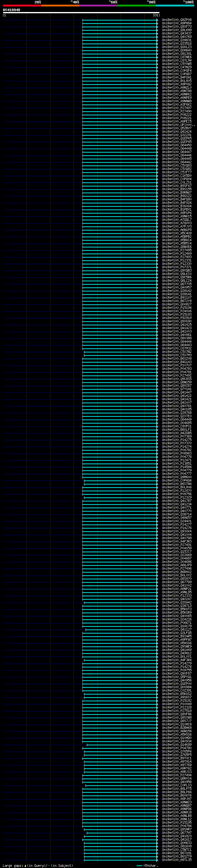This screenshot has width=197, height=868.
Task: Click hit label UniRef100_P12329
Action: click(177, 497)
